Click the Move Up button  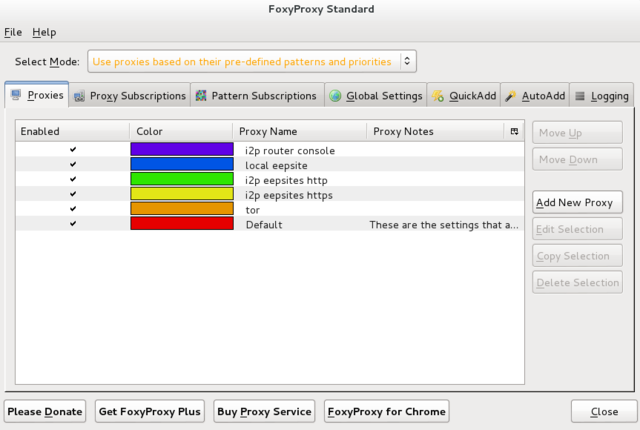tap(577, 133)
